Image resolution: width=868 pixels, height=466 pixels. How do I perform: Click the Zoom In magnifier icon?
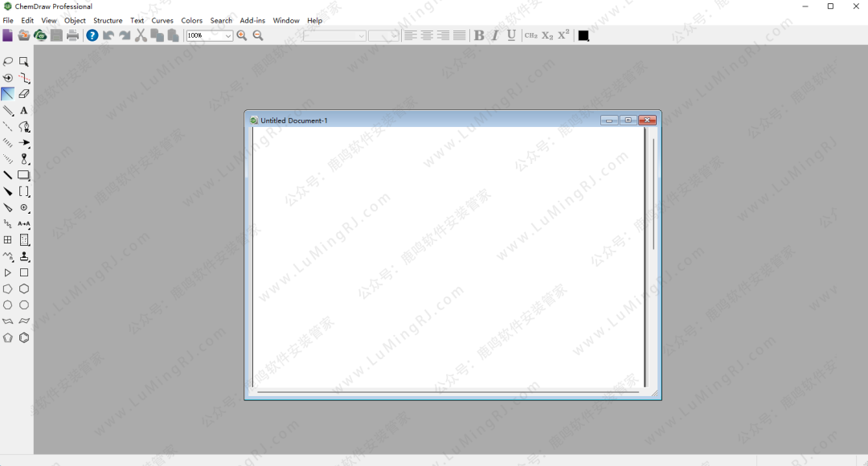point(242,35)
